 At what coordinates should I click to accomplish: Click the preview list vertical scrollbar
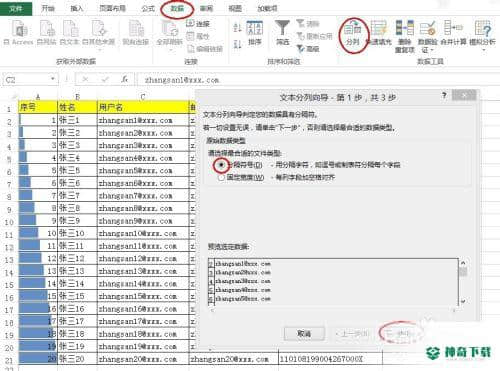[463, 282]
